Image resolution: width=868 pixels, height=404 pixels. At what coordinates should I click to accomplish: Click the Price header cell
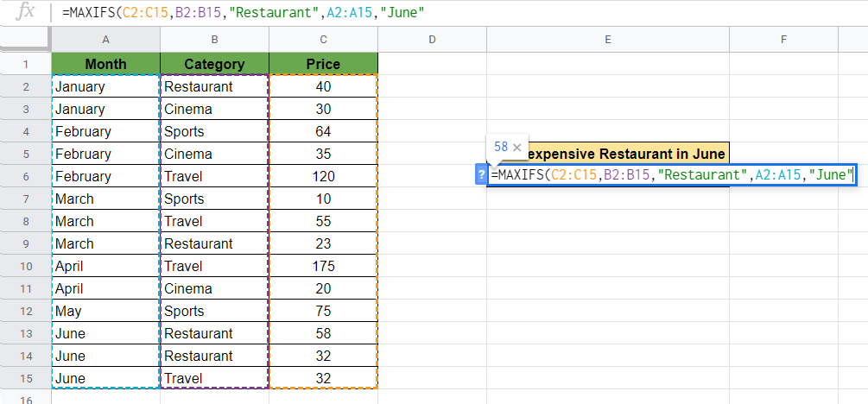[x=323, y=64]
